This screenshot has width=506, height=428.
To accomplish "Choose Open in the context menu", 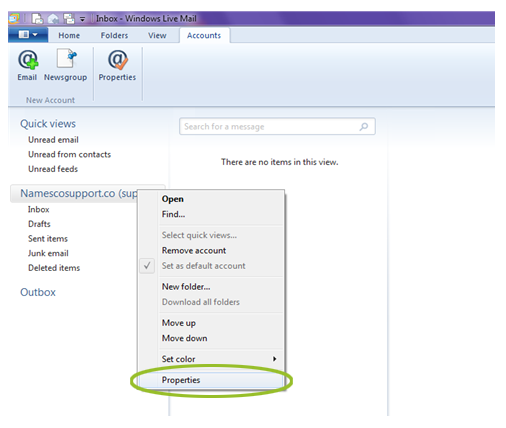I will (211, 199).
